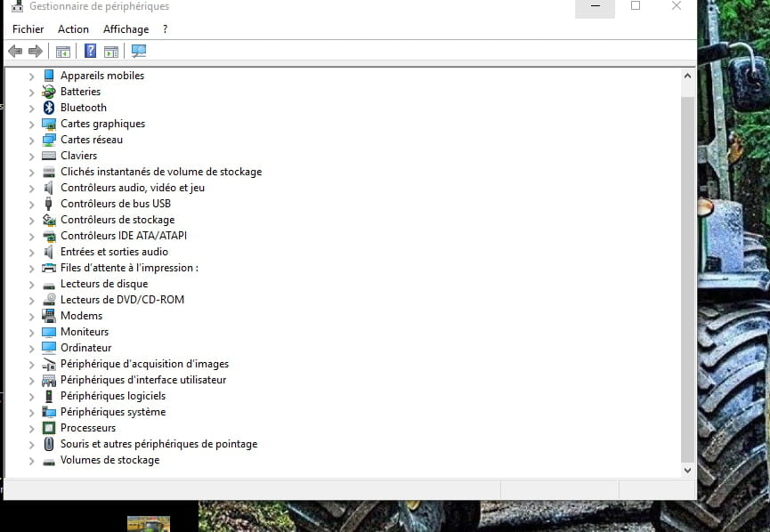770x532 pixels.
Task: Click the Back arrow toolbar icon
Action: [x=15, y=51]
